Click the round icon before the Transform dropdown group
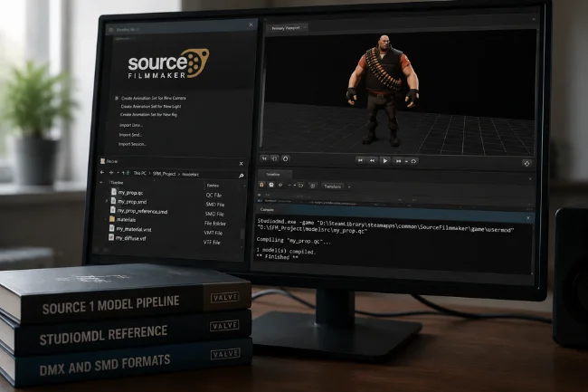This screenshot has height=392, width=588. pos(300,186)
